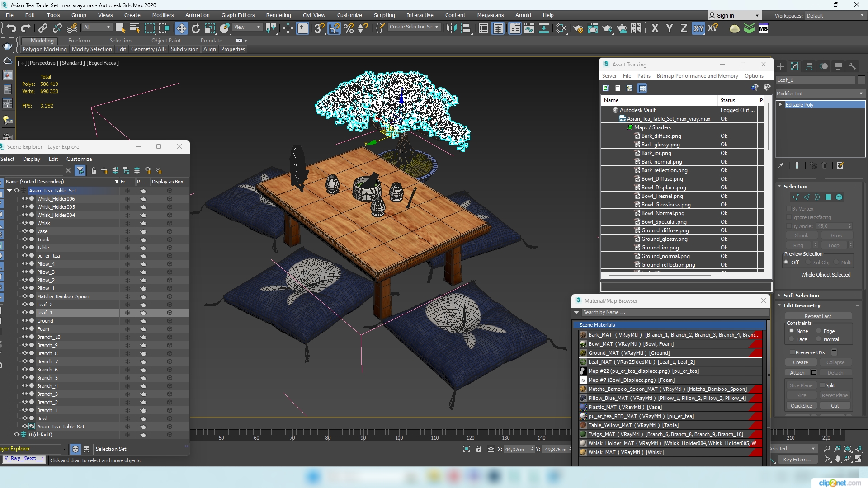The height and width of the screenshot is (488, 868).
Task: Open the Modifier List dropdown
Action: pyautogui.click(x=820, y=94)
